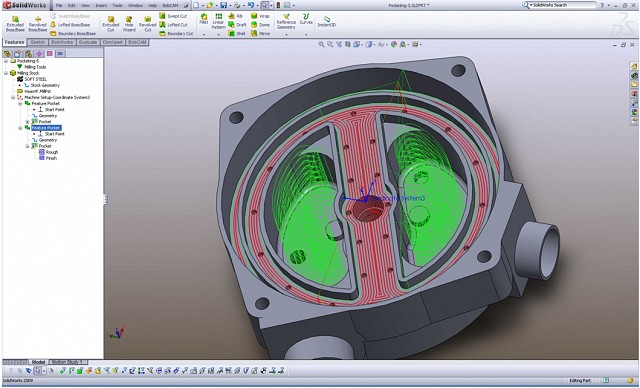Screen dimensions: 640x388
Task: Open the Tools menu
Action: 117,6
